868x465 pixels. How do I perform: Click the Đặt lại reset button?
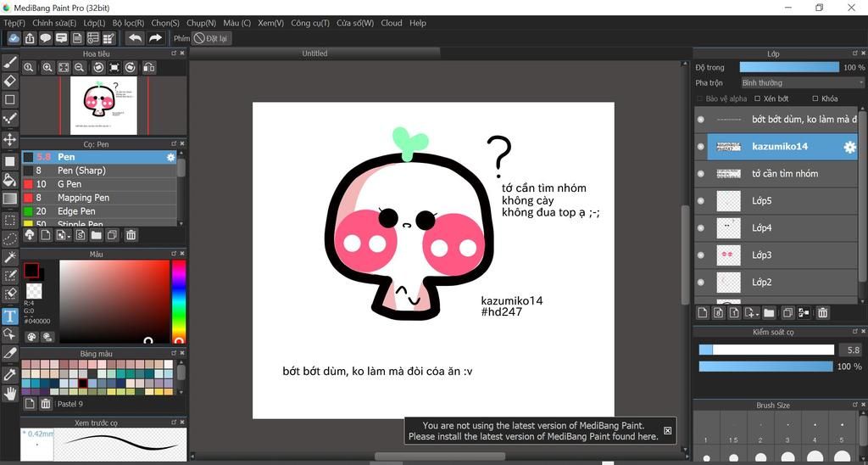(211, 38)
